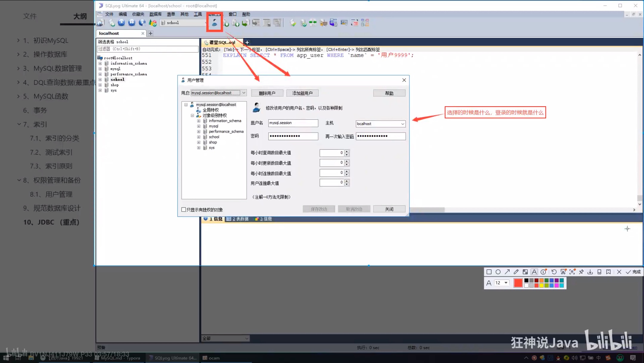Click the pin screenshot icon
This screenshot has width=644, height=363.
point(581,272)
